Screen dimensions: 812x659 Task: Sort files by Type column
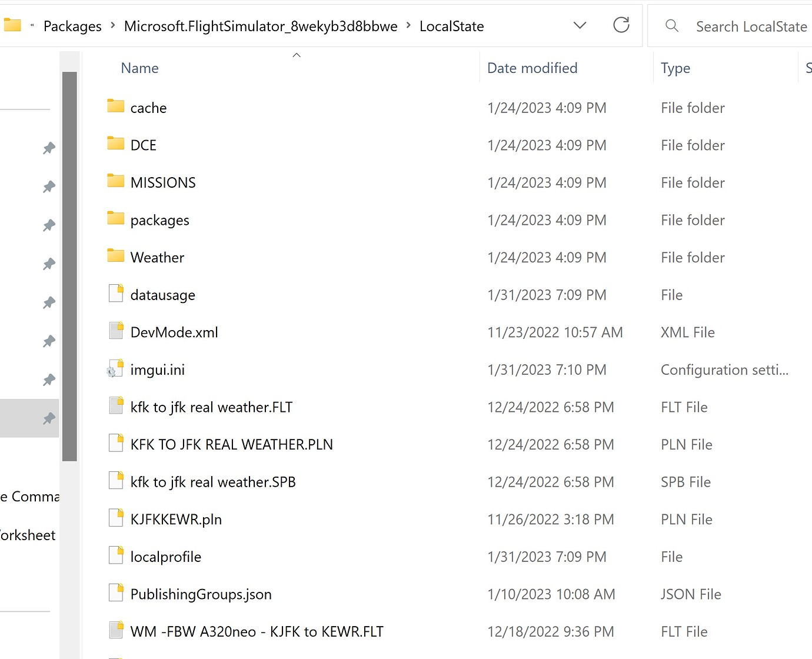coord(675,68)
